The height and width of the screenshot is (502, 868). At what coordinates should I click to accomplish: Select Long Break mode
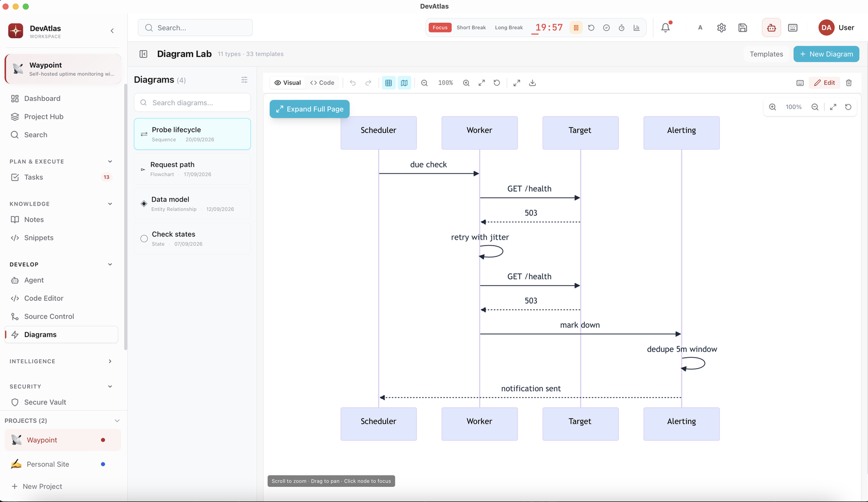click(509, 28)
